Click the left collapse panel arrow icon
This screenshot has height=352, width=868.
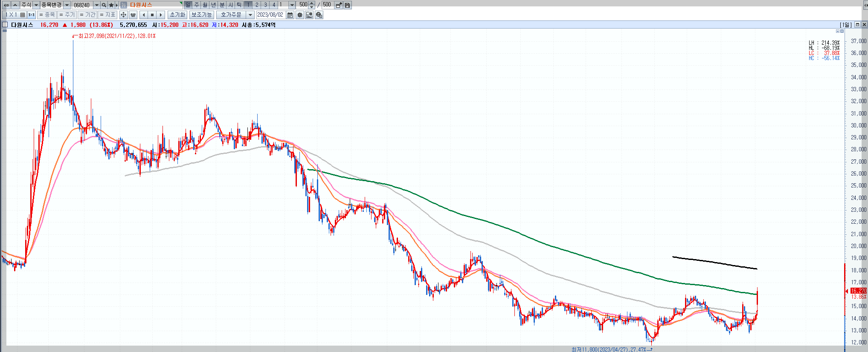coord(6,5)
